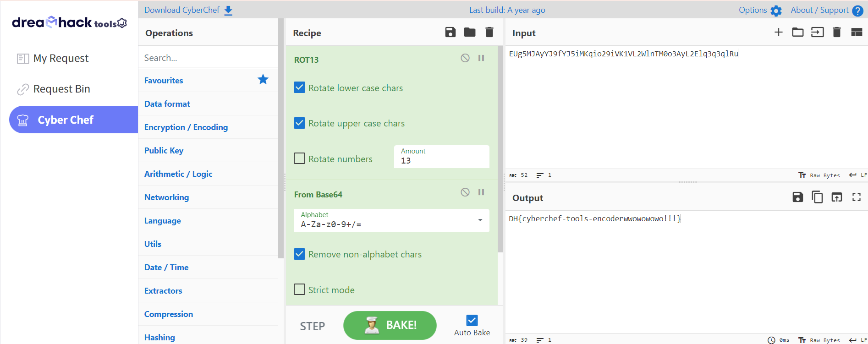The image size is (868, 344).
Task: Click inside the Input text area
Action: pyautogui.click(x=687, y=107)
